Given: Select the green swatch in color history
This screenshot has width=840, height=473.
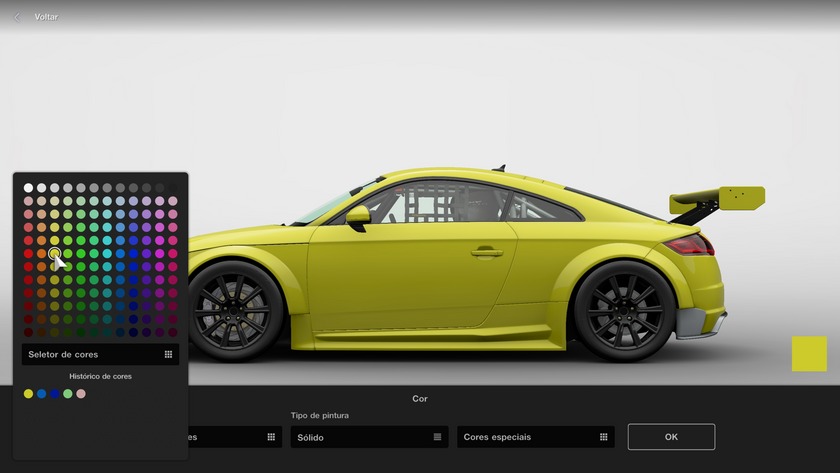Looking at the screenshot, I should point(68,394).
